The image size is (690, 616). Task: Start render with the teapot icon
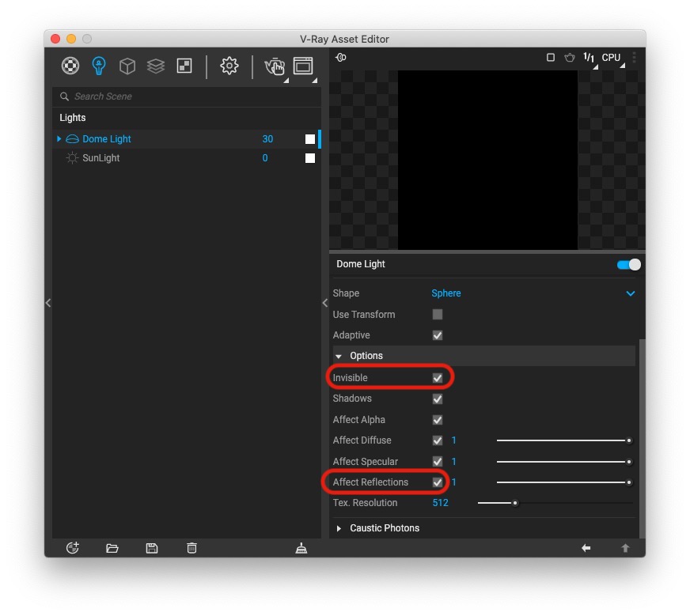[x=275, y=67]
